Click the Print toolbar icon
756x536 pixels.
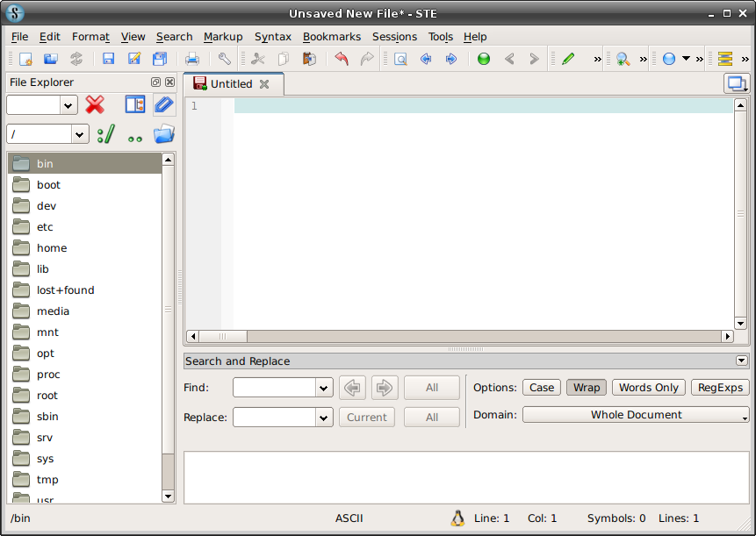192,59
